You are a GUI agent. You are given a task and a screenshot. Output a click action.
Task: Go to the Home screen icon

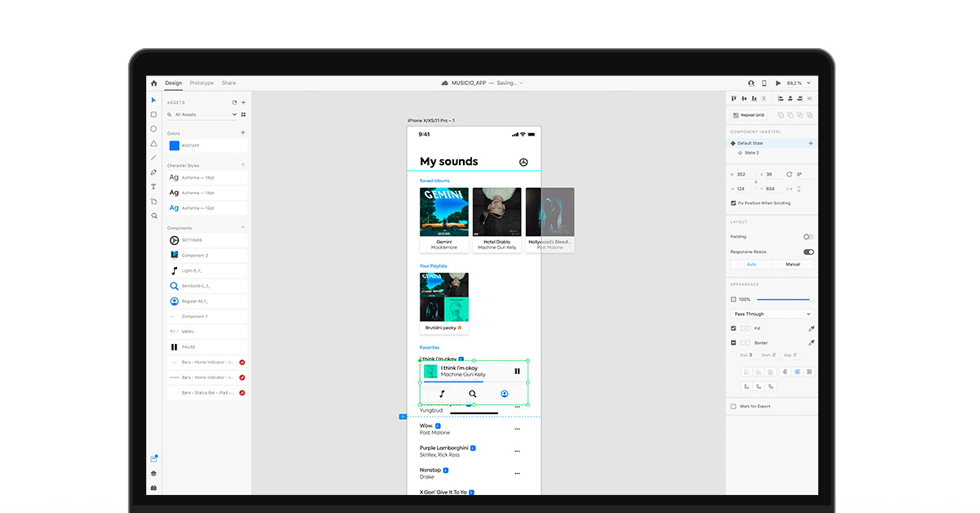pyautogui.click(x=154, y=83)
